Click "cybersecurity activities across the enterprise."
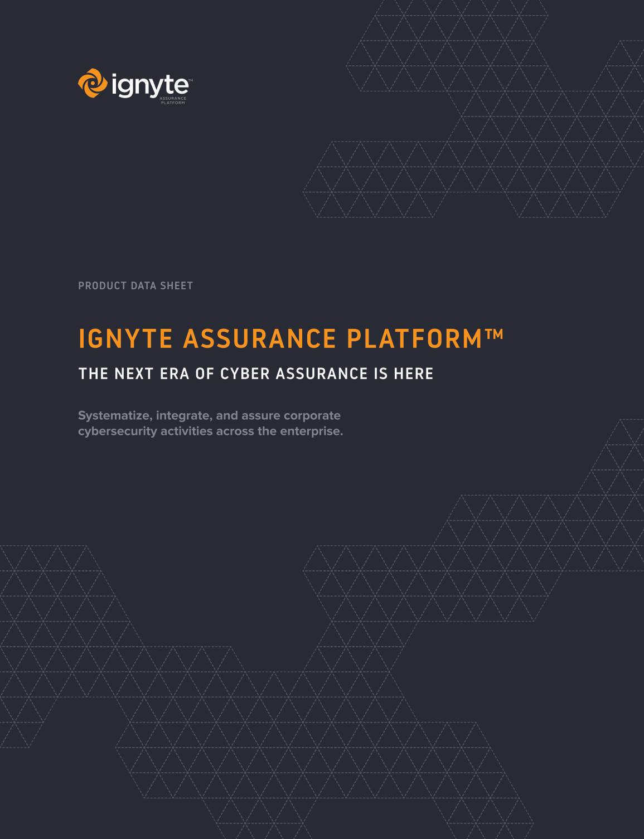The width and height of the screenshot is (644, 839). [210, 431]
